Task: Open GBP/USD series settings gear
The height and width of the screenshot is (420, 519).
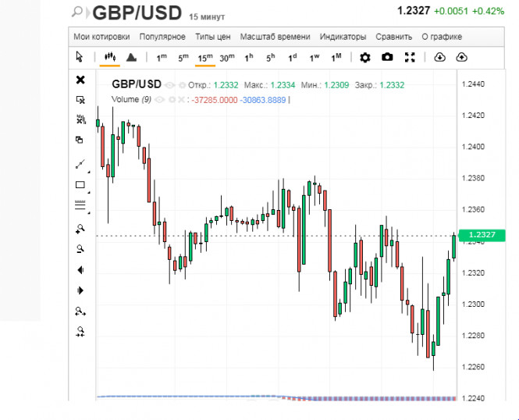Action: 182,85
